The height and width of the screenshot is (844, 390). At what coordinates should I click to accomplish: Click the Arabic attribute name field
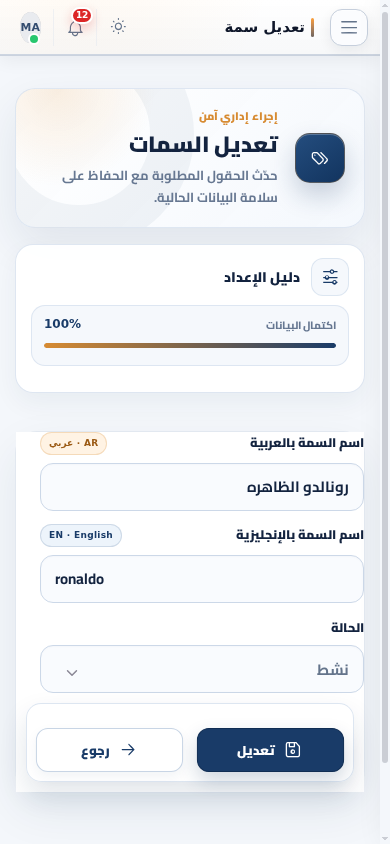pos(202,487)
